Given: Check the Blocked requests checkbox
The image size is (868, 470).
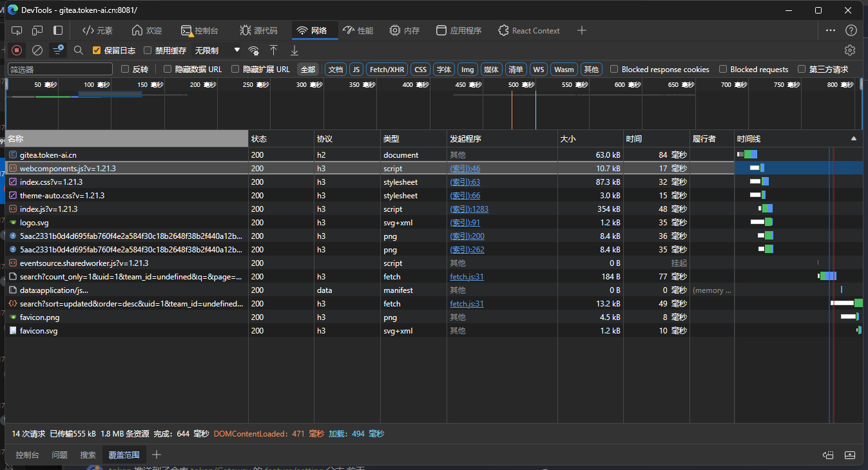Looking at the screenshot, I should tap(724, 69).
